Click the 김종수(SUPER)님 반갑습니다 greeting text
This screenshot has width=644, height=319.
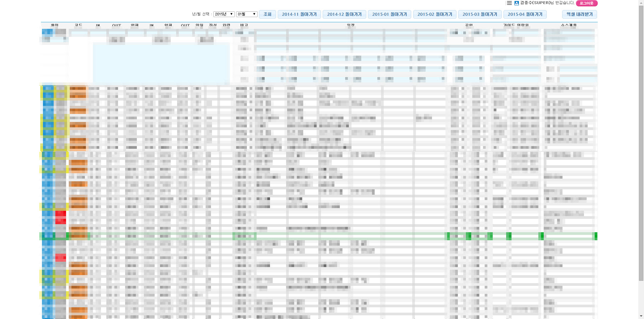click(x=547, y=3)
